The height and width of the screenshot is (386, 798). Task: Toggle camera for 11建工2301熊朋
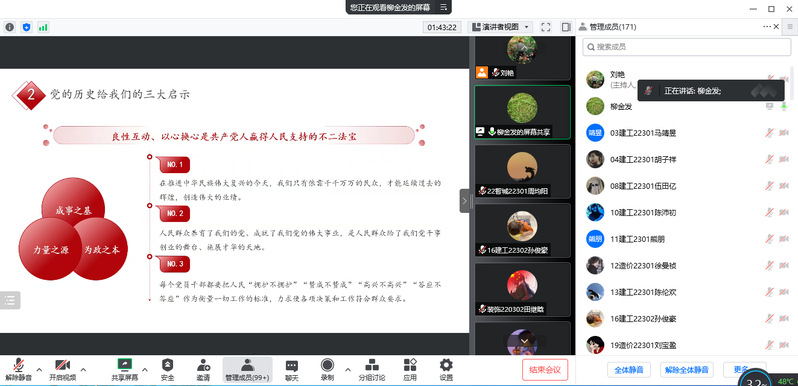point(784,239)
